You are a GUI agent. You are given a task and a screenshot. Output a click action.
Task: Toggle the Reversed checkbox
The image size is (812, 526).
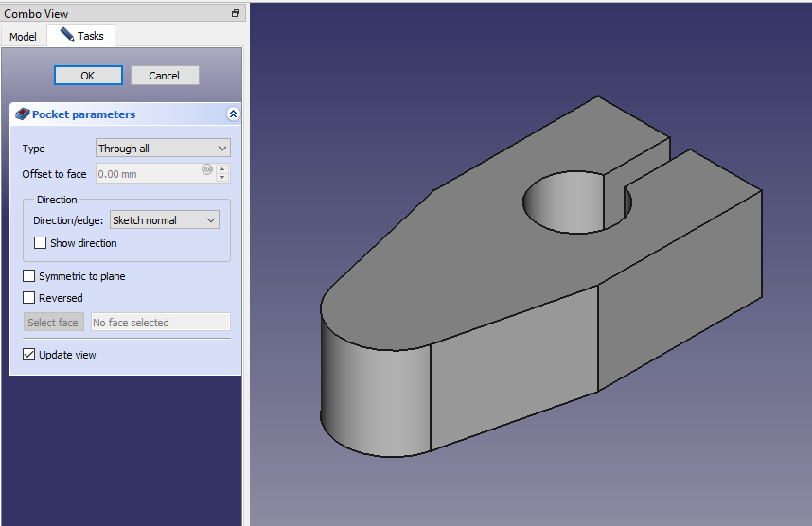pyautogui.click(x=29, y=298)
